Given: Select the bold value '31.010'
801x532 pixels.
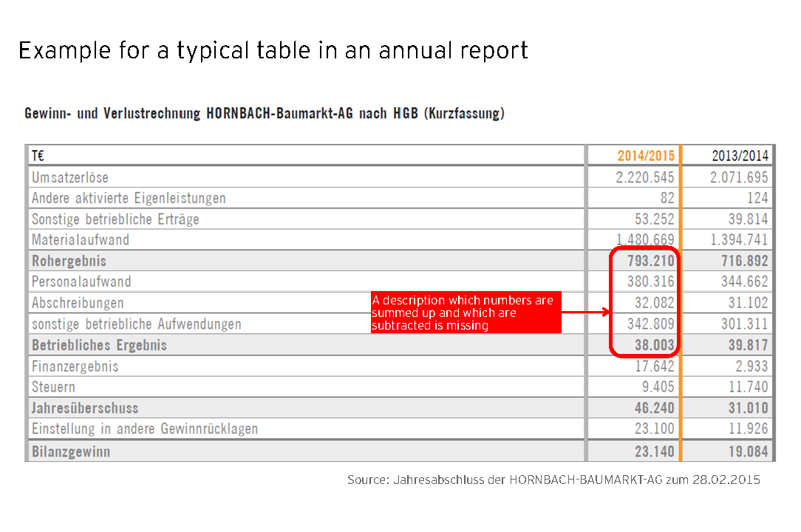Looking at the screenshot, I should [x=749, y=409].
